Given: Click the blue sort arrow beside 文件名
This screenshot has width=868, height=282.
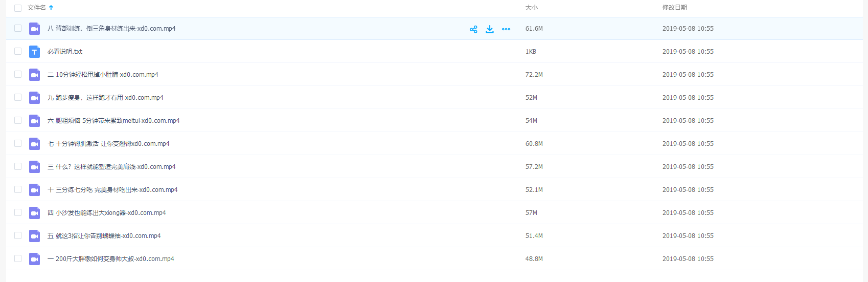Looking at the screenshot, I should tap(51, 8).
